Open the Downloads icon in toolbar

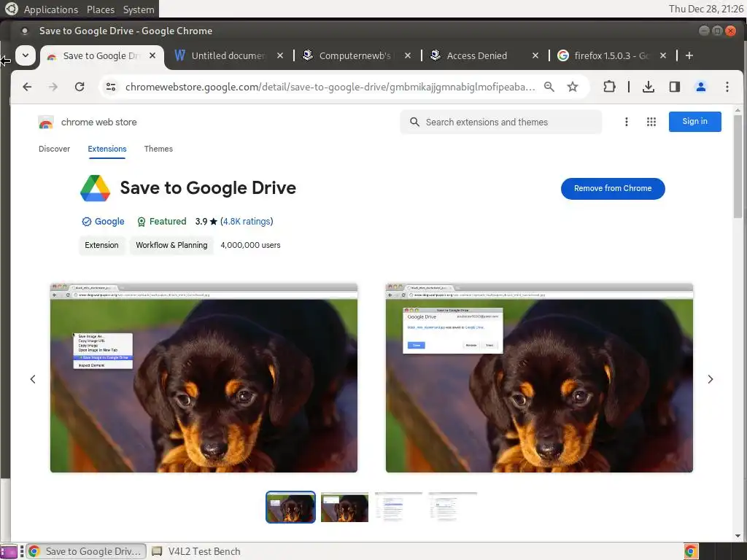649,87
